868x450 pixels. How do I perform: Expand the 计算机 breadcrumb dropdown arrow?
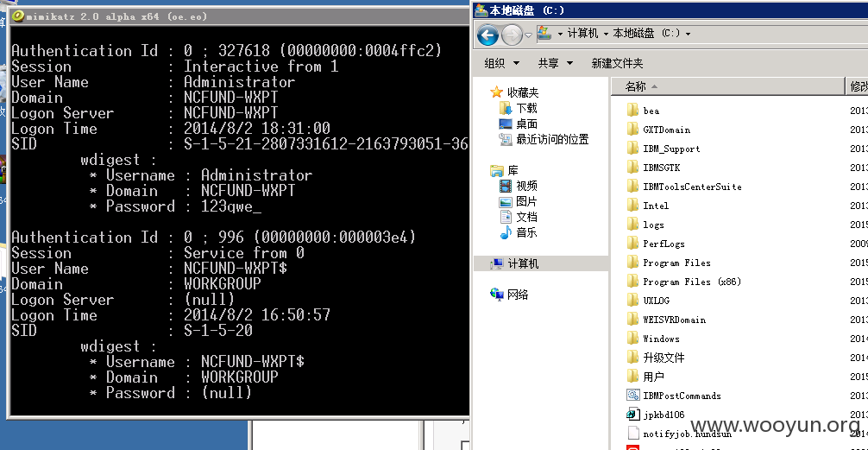point(606,34)
